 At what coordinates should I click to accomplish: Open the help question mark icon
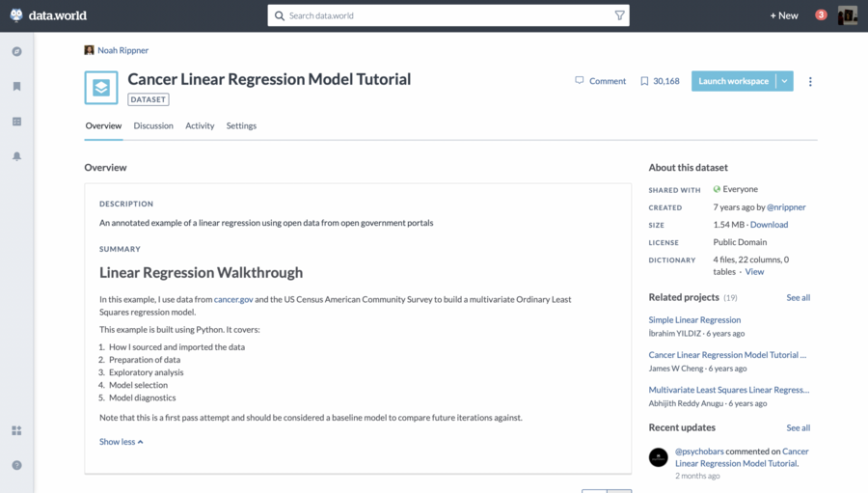pos(16,465)
